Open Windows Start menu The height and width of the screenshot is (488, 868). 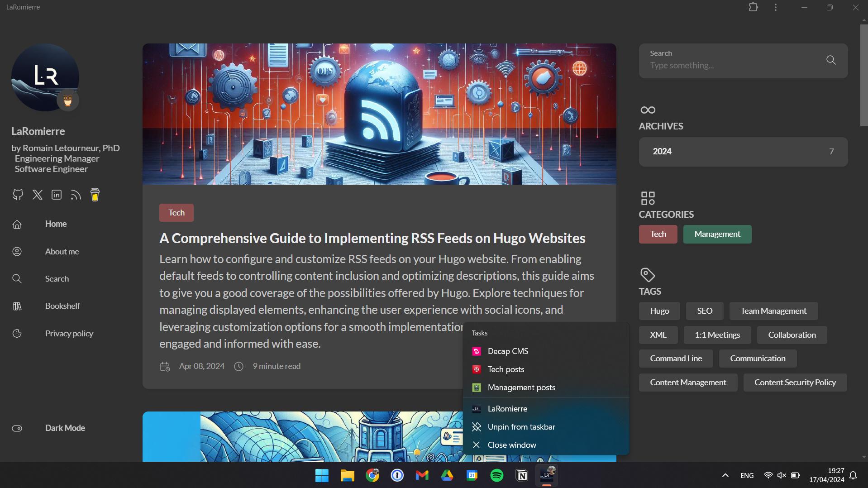[322, 475]
